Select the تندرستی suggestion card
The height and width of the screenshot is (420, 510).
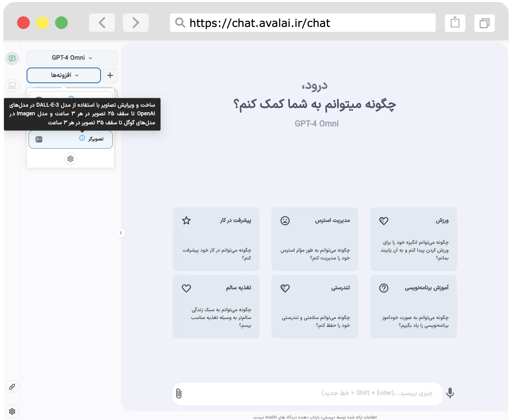click(315, 306)
